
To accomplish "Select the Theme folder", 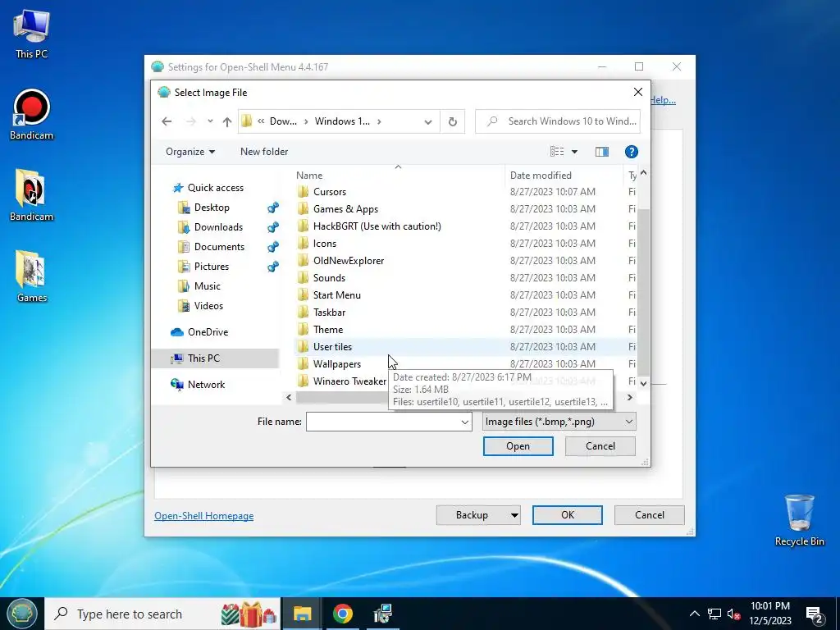I will [328, 329].
